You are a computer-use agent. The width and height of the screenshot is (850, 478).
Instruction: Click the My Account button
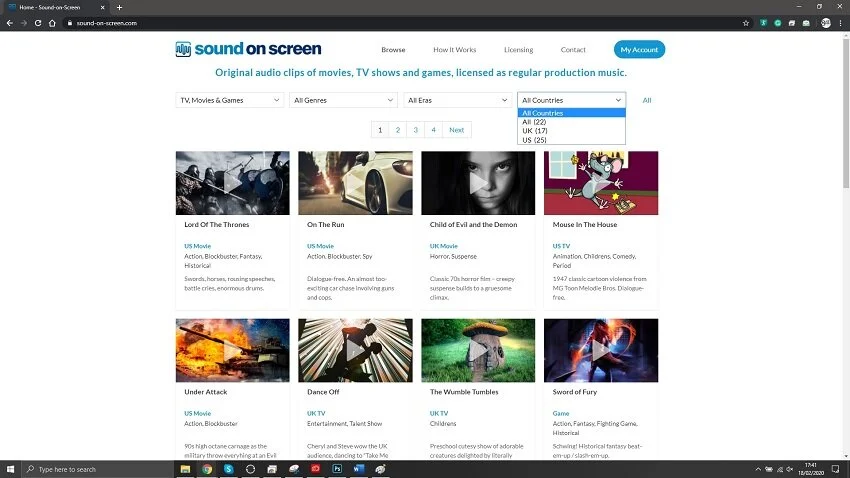click(639, 49)
